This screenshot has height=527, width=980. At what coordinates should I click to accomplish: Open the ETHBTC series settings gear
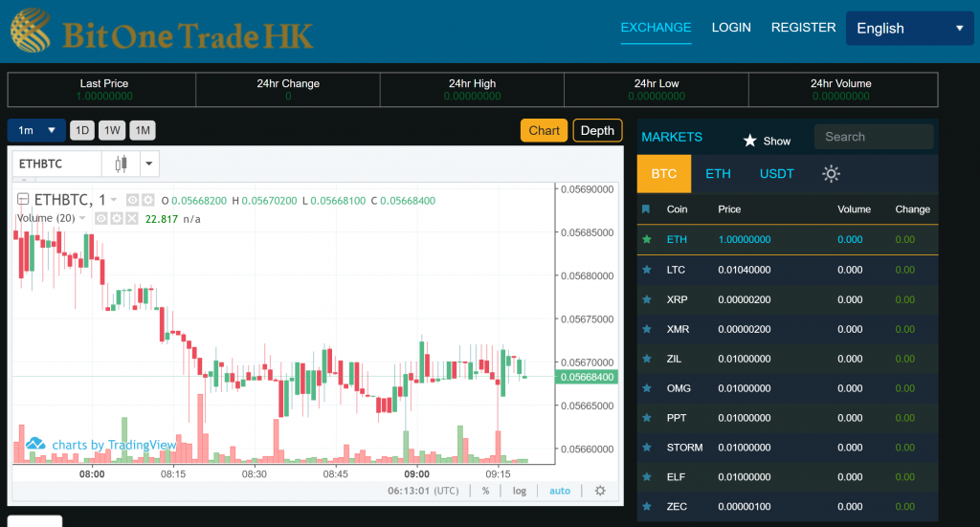(148, 200)
